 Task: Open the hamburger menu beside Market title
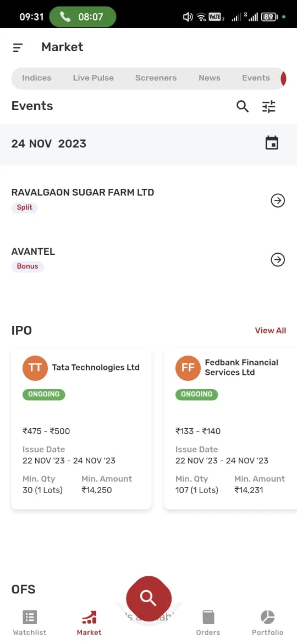click(18, 48)
